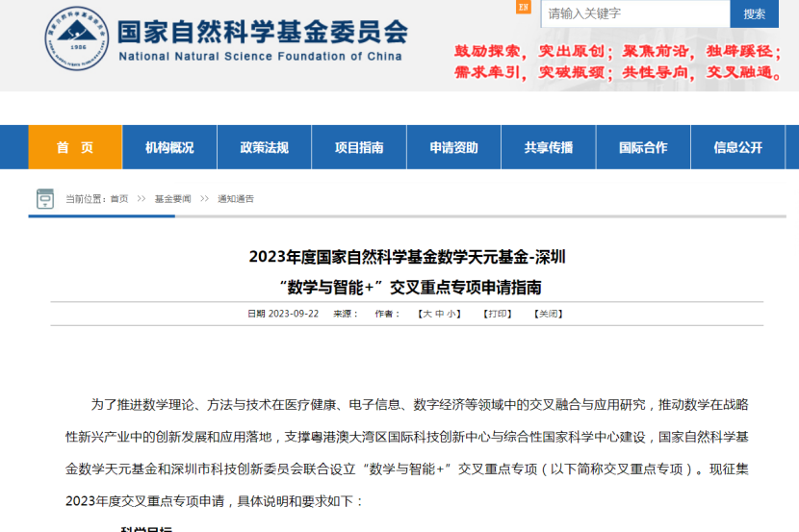Click the breadcrumb location monitor icon
Screen dimensions: 799x532
click(45, 199)
